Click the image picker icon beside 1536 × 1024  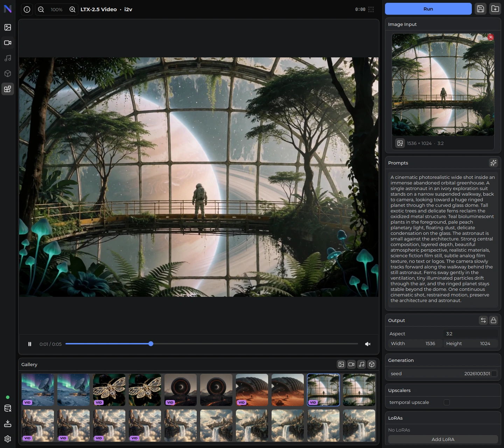[400, 143]
